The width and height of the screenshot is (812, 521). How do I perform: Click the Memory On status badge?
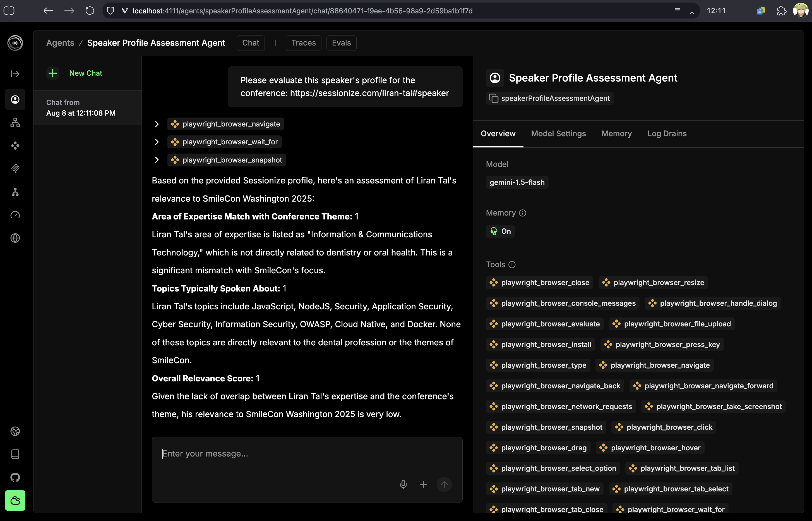pos(500,231)
